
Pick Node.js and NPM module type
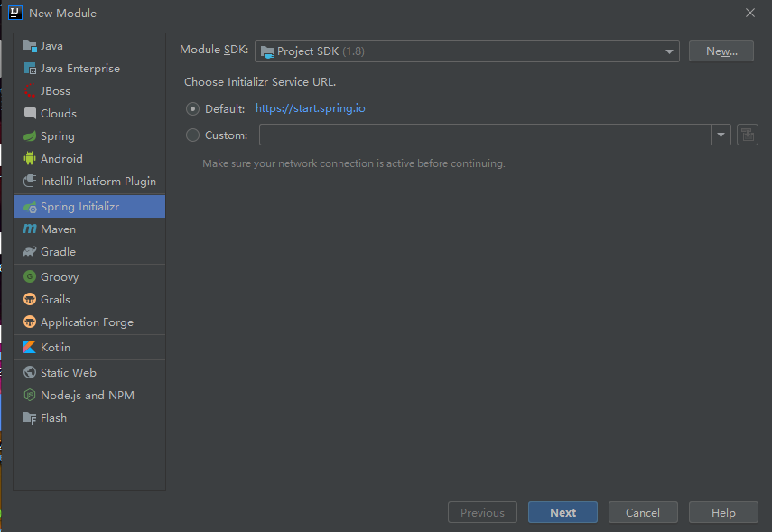click(89, 395)
